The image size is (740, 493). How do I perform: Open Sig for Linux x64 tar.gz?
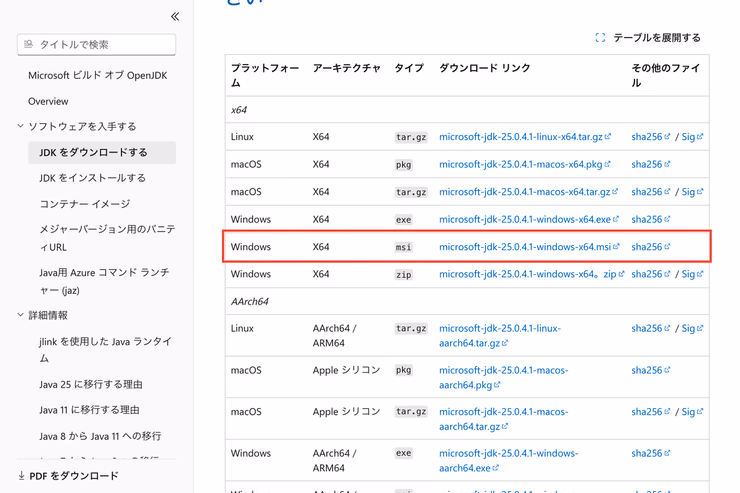point(692,137)
